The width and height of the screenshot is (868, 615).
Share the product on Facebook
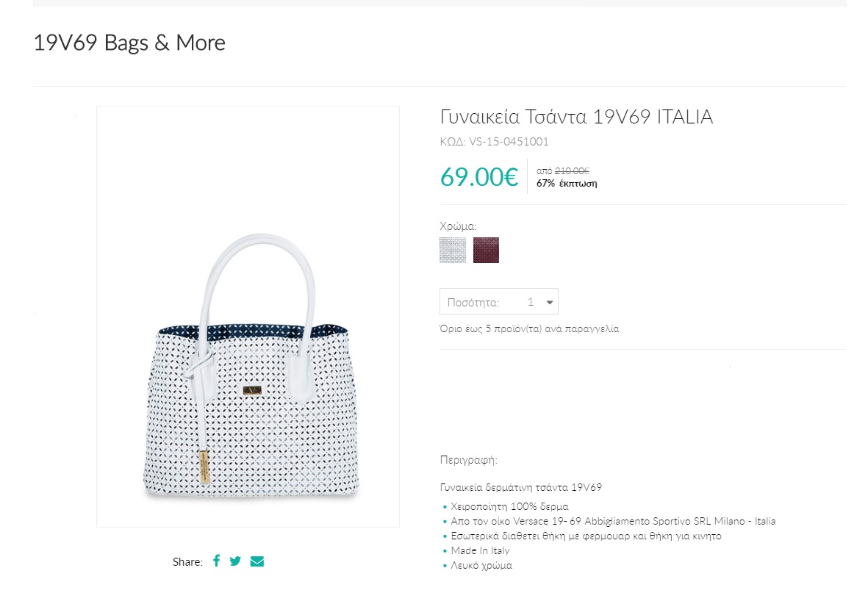pyautogui.click(x=216, y=561)
